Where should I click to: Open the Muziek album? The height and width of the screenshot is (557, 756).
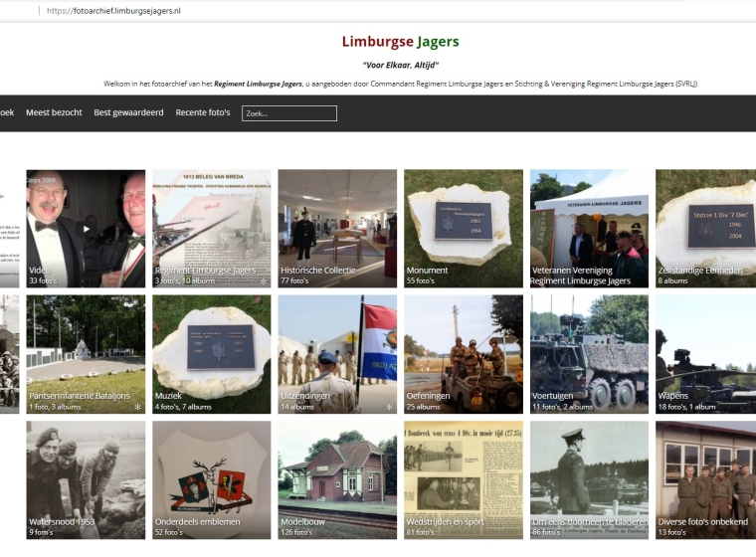(212, 354)
